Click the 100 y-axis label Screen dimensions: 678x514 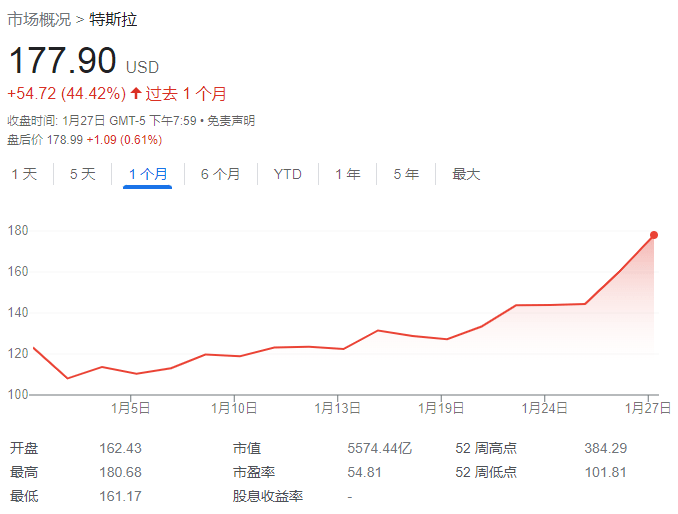(18, 395)
